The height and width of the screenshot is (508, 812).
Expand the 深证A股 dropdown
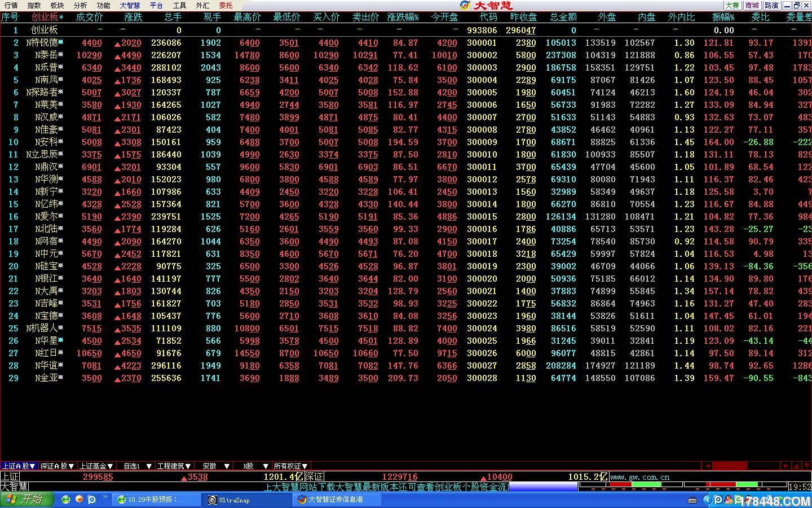(58, 466)
